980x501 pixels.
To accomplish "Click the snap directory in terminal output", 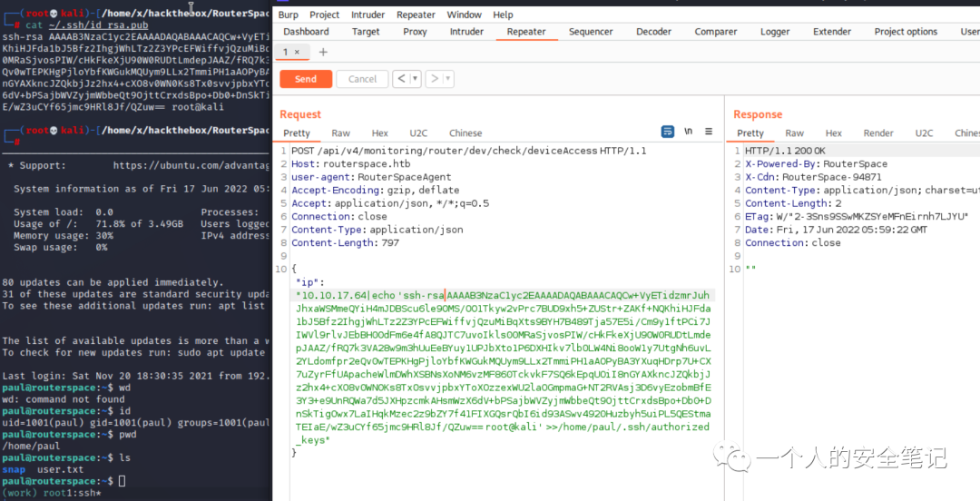I will tap(13, 470).
